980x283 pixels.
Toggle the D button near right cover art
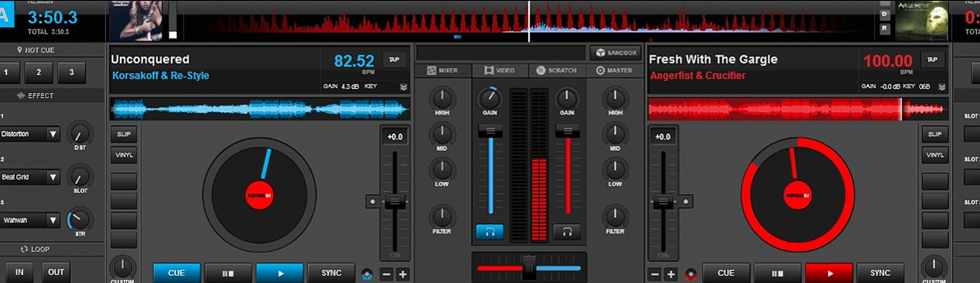[x=884, y=14]
